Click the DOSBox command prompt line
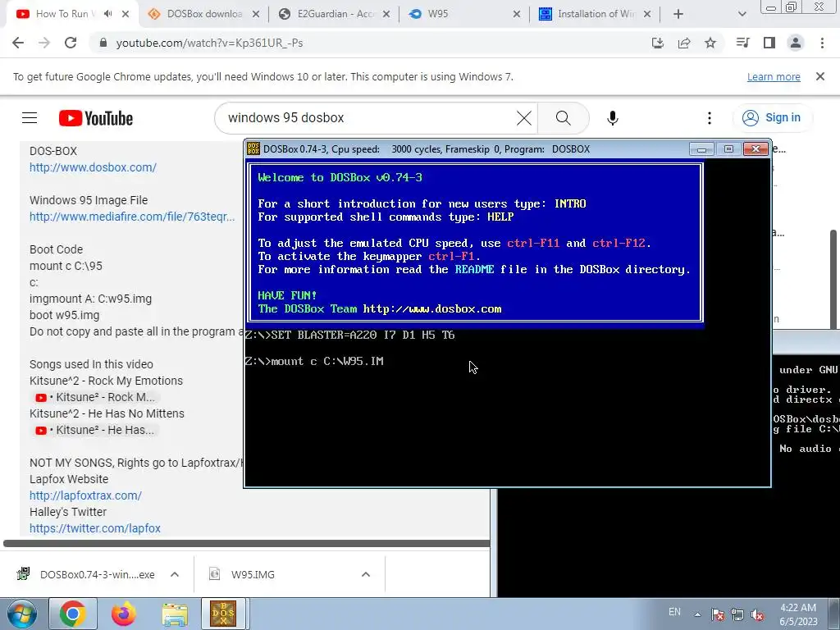Screen dimensions: 840x630 click(x=314, y=361)
